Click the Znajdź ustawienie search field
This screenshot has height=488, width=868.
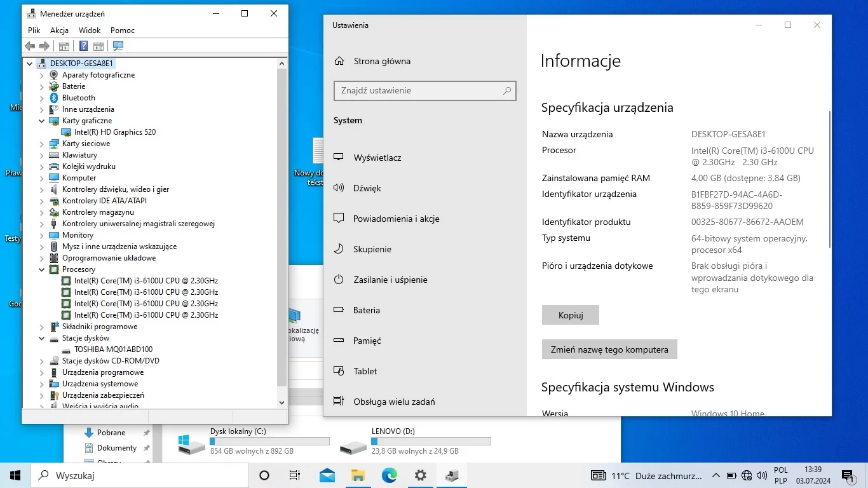coord(424,90)
